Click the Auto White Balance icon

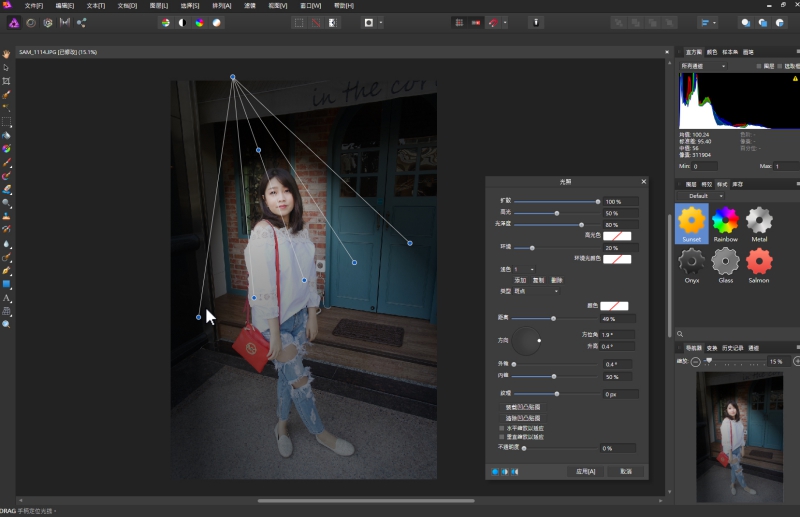click(217, 22)
